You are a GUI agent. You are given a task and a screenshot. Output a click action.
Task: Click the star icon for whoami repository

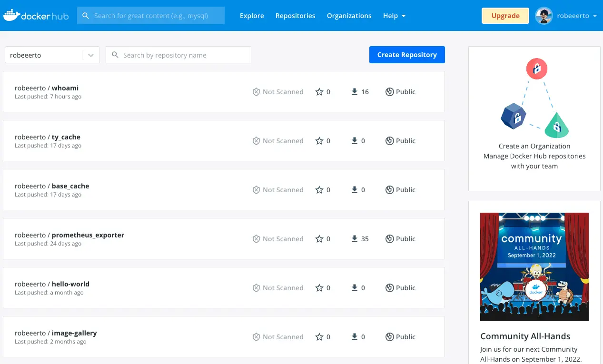click(x=319, y=92)
